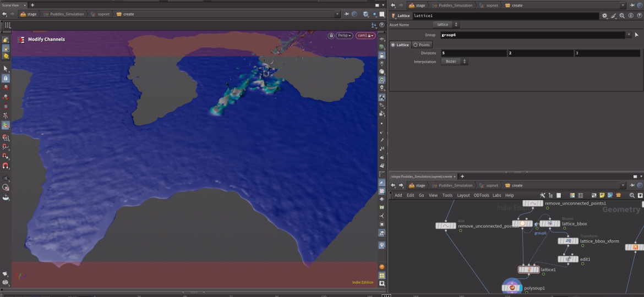Image resolution: width=644 pixels, height=297 pixels.
Task: Click Puddles_Simulation in parameter pane path
Action: (455, 5)
